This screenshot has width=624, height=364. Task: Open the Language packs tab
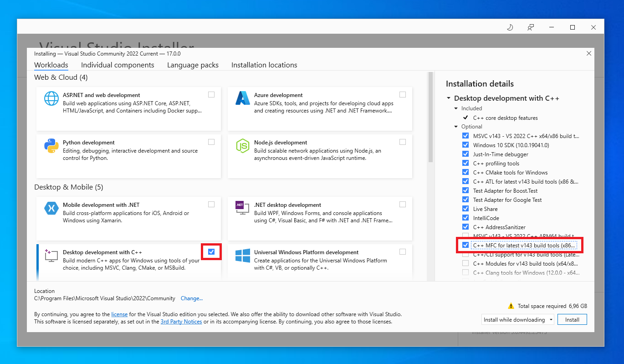193,65
